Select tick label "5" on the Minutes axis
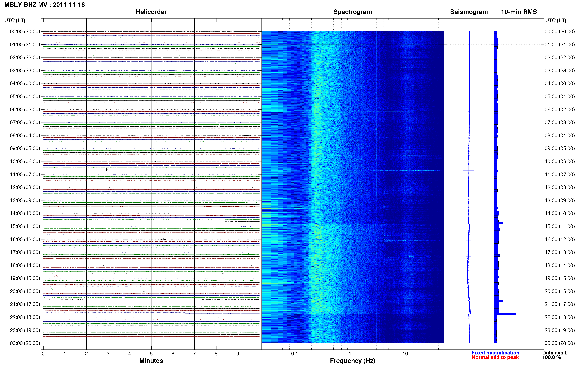 (x=151, y=354)
